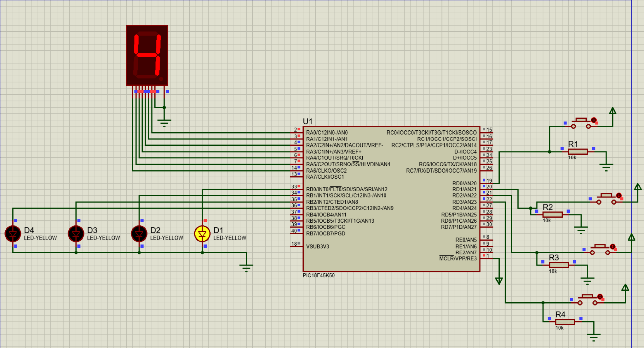Select resistor R1 body

point(578,152)
